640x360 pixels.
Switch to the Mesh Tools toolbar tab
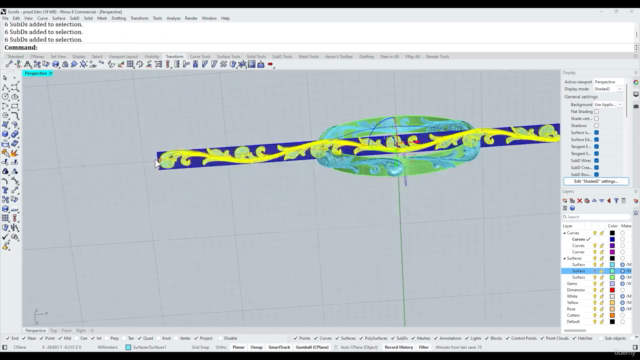click(309, 57)
